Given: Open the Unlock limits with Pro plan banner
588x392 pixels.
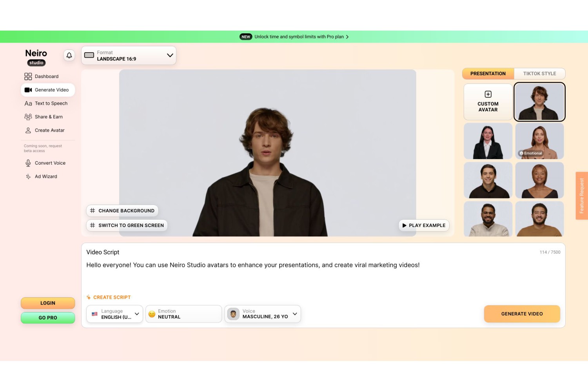Looking at the screenshot, I should click(x=294, y=37).
